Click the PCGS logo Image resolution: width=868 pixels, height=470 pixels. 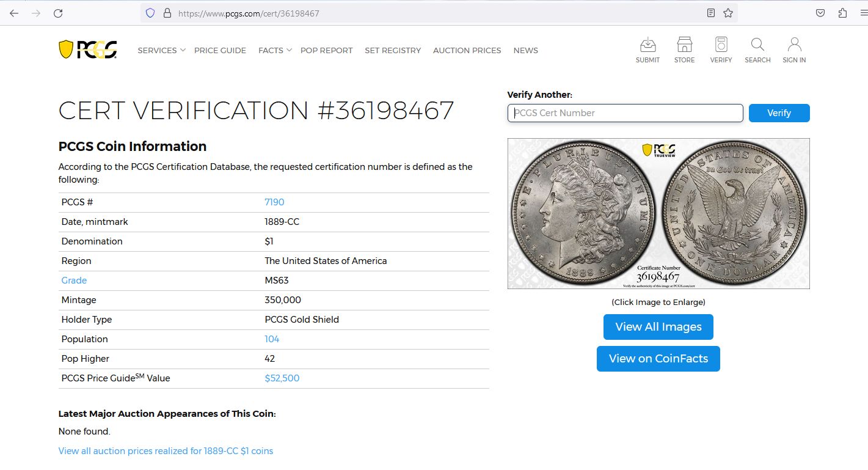88,50
